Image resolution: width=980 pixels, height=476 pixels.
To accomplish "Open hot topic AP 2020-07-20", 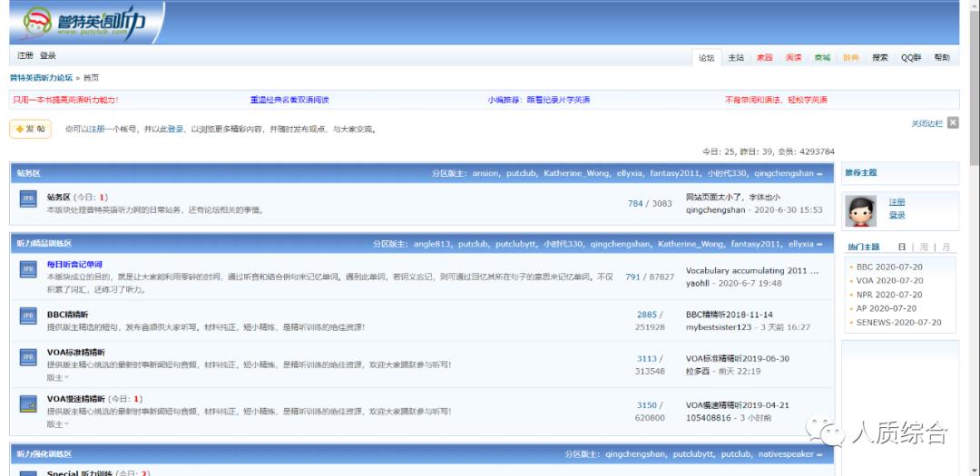I will click(887, 308).
